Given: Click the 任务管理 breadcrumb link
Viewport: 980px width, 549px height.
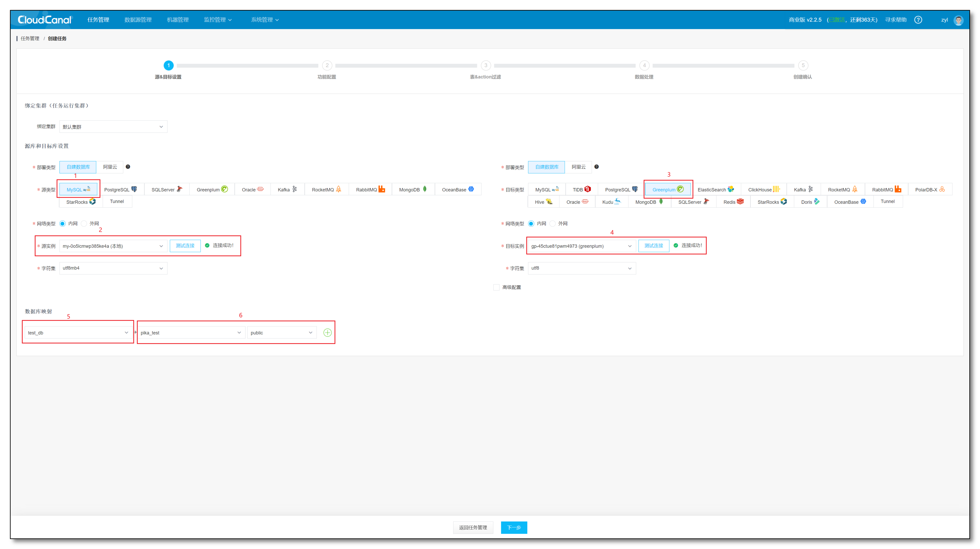Looking at the screenshot, I should 30,38.
